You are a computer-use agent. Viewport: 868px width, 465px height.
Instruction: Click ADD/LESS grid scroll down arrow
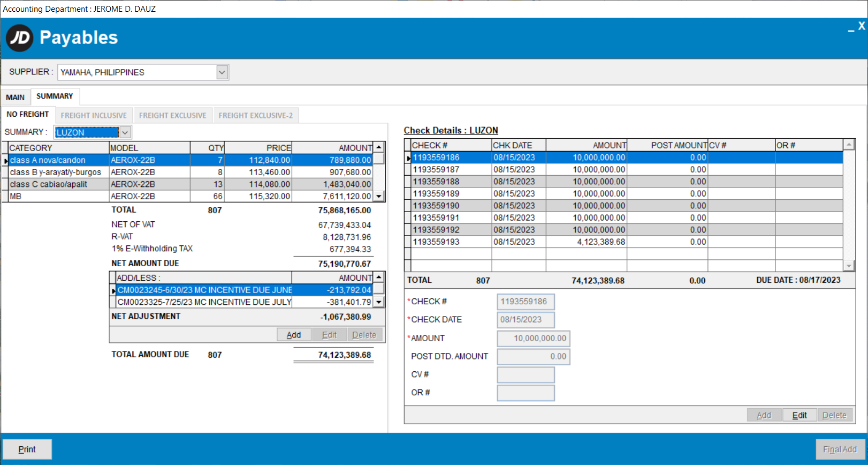tap(379, 302)
